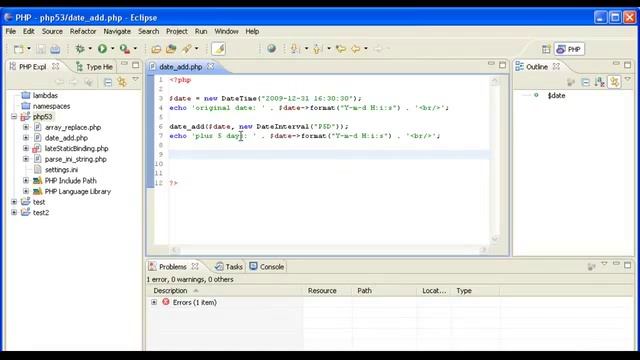The width and height of the screenshot is (640, 360).
Task: Open PHP Explorer view menu triangle
Action: click(x=136, y=80)
